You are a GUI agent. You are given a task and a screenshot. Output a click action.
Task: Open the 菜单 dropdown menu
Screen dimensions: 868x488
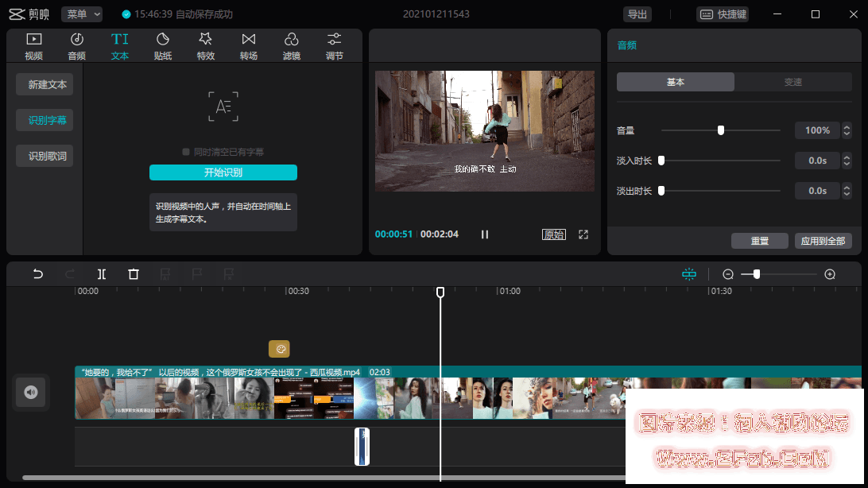(82, 14)
